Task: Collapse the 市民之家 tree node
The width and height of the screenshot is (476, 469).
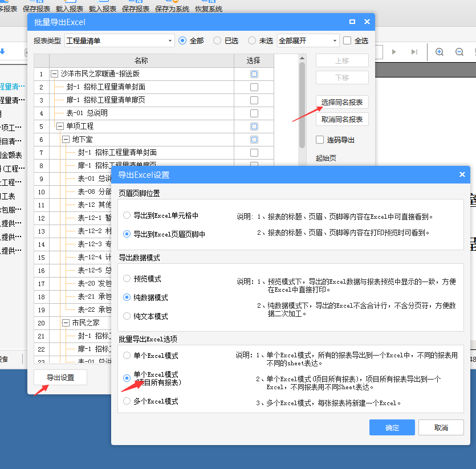Action: 66,323
